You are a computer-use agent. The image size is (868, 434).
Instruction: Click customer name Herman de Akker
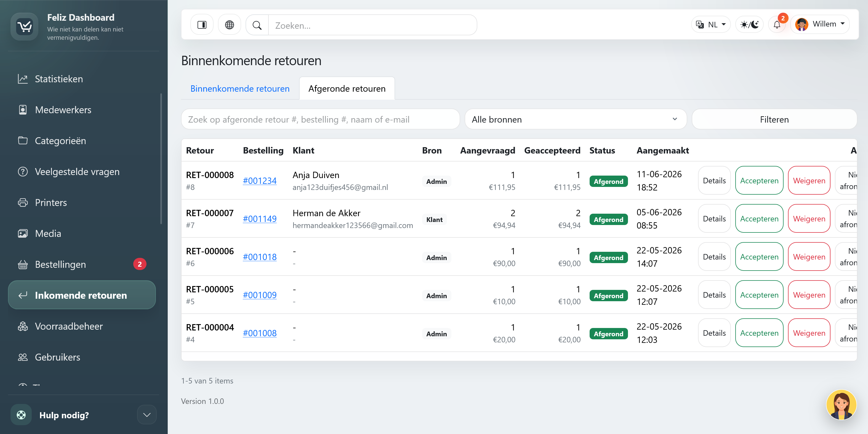coord(326,213)
